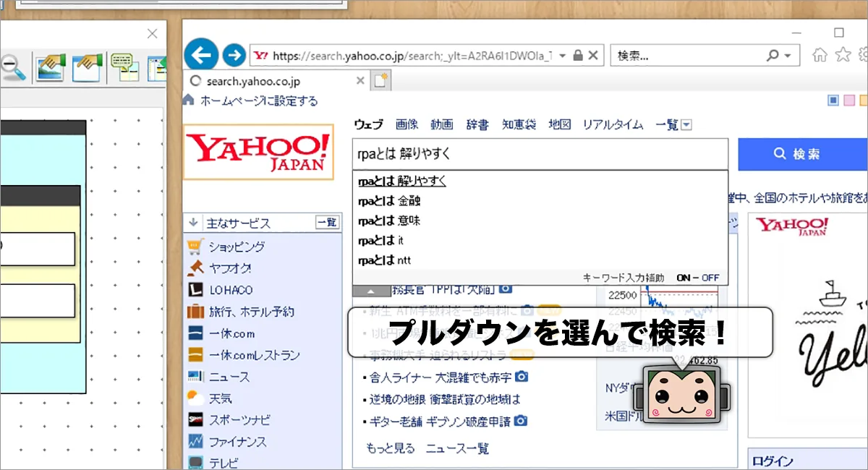The width and height of the screenshot is (868, 470).
Task: Open the もっと見る link
Action: [391, 448]
